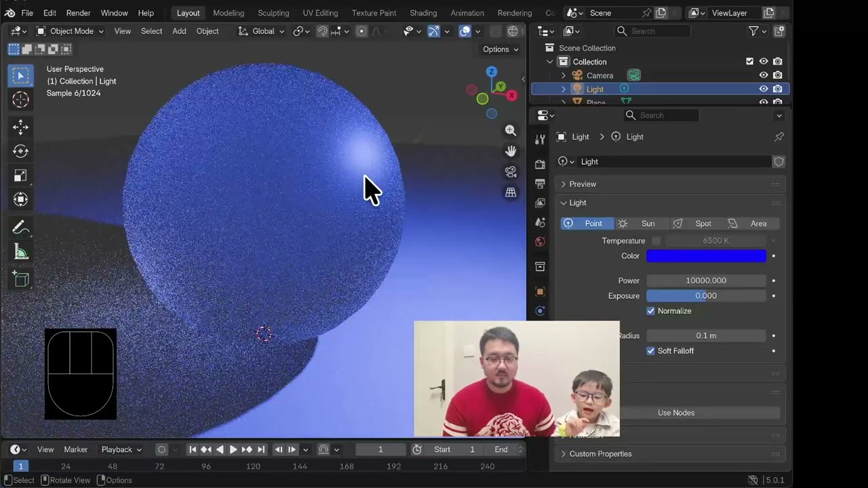Select the Select Box tool
The height and width of the screenshot is (488, 868).
pos(20,76)
